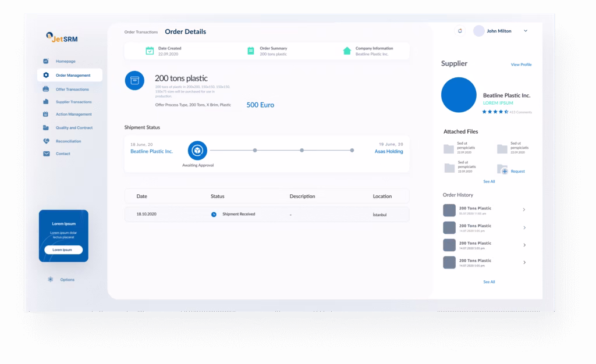
Task: Click the blue archive box order icon
Action: (x=134, y=80)
